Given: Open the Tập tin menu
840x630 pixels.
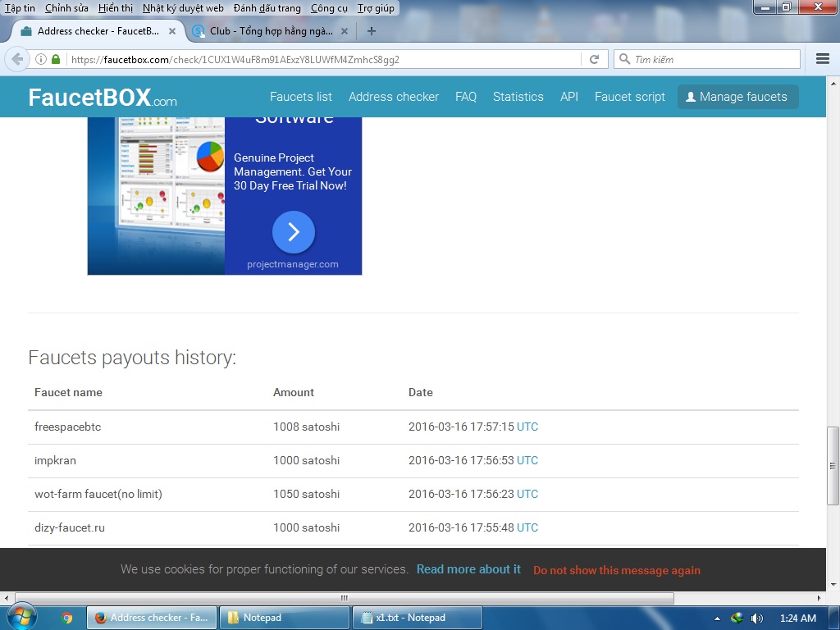Looking at the screenshot, I should 20,8.
